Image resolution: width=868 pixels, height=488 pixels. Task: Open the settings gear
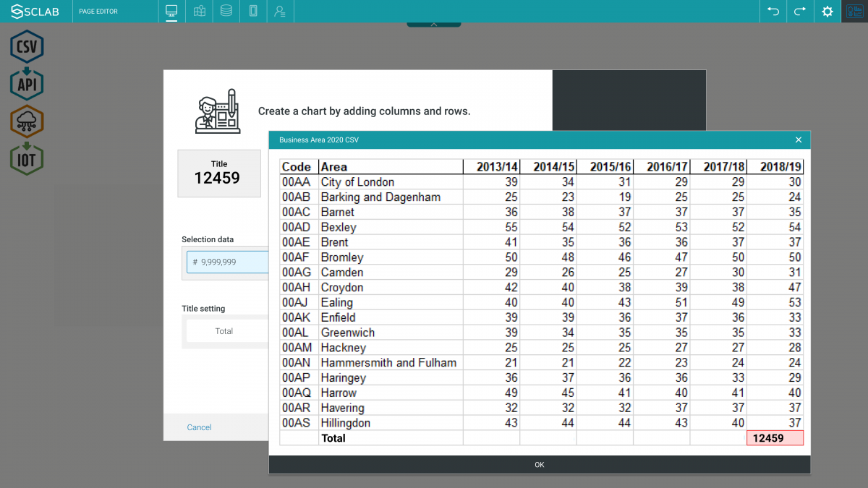tap(827, 11)
